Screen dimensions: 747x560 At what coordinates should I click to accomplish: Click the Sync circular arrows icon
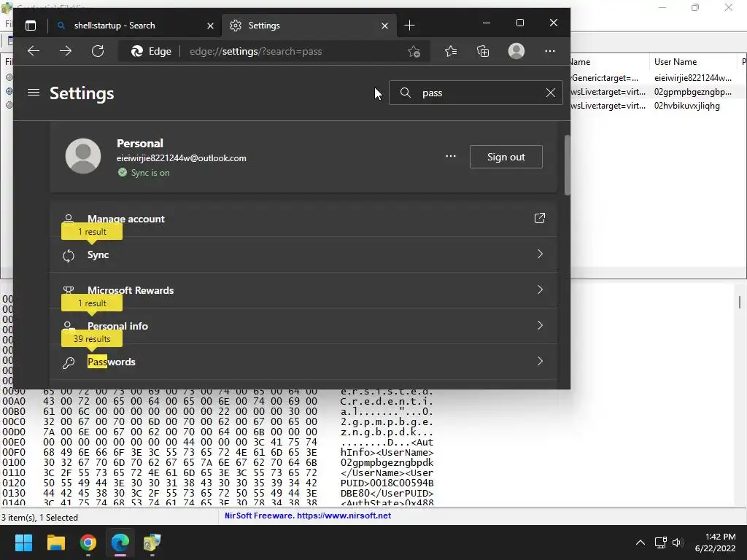coord(68,256)
